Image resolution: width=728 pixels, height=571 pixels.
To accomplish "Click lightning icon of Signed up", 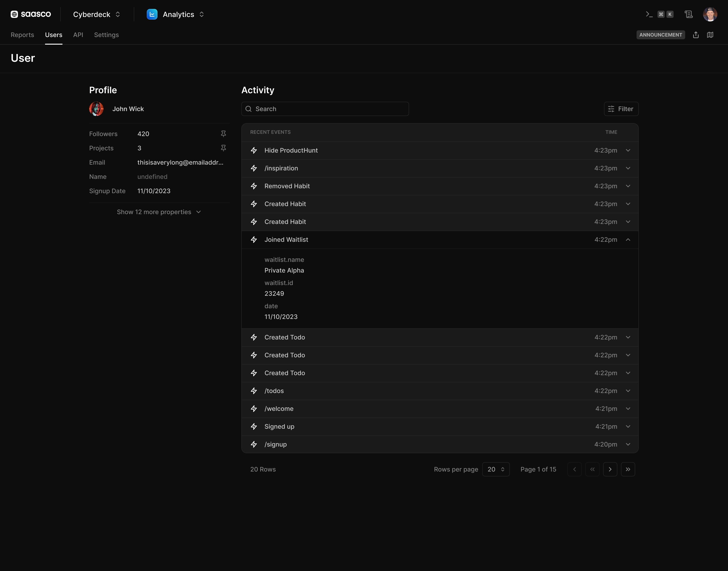I will click(x=254, y=427).
